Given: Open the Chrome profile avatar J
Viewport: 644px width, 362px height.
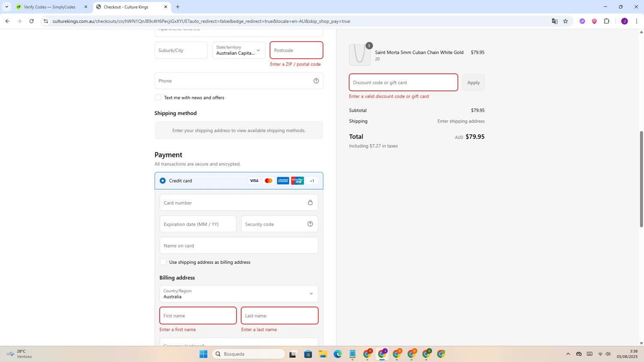Looking at the screenshot, I should coord(624,21).
